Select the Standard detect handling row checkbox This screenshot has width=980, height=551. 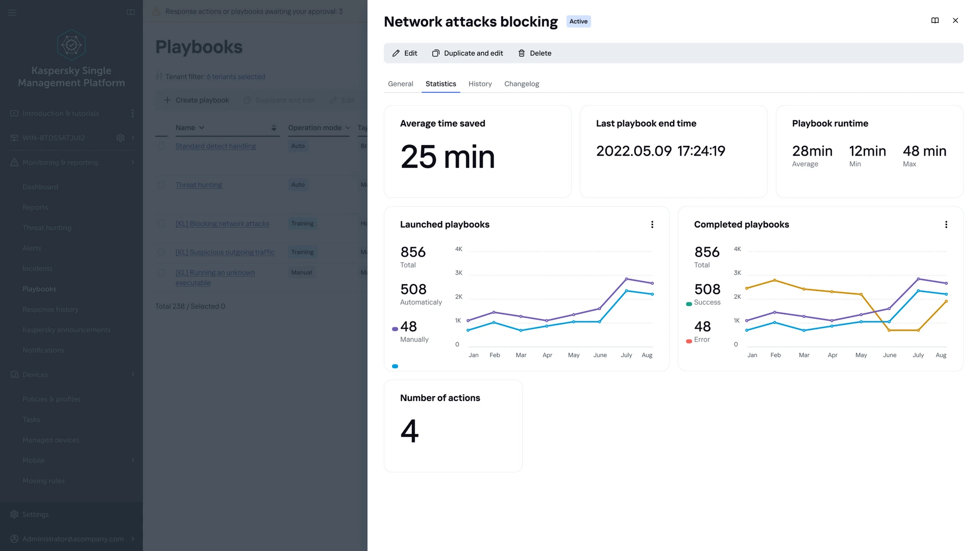[x=161, y=146]
